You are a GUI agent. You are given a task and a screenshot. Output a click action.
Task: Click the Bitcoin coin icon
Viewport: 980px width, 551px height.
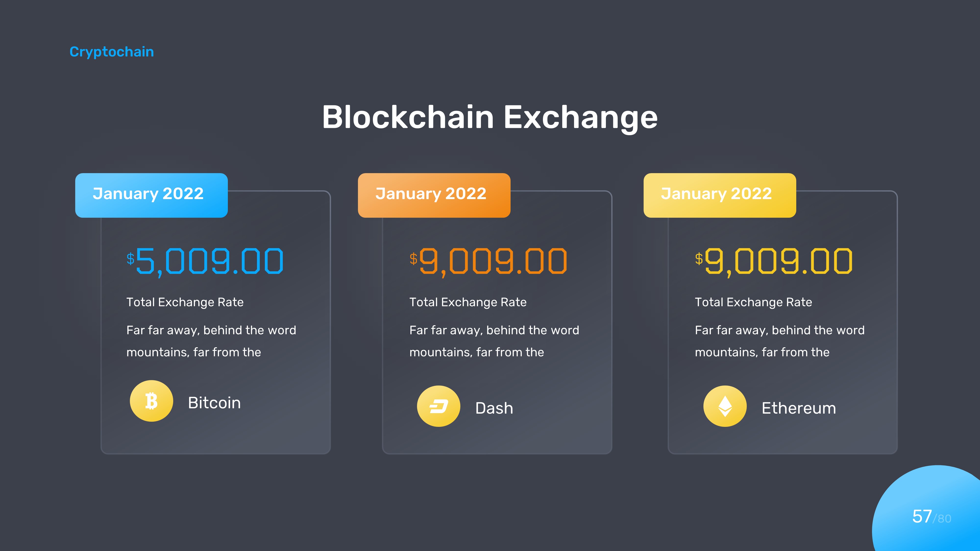151,401
